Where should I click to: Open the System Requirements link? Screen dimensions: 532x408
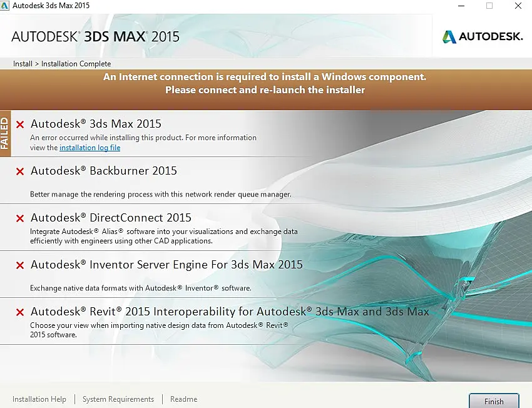[118, 399]
